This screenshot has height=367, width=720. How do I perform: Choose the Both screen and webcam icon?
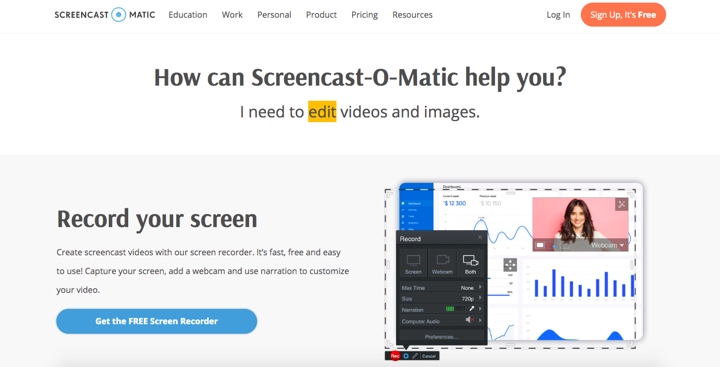471,260
